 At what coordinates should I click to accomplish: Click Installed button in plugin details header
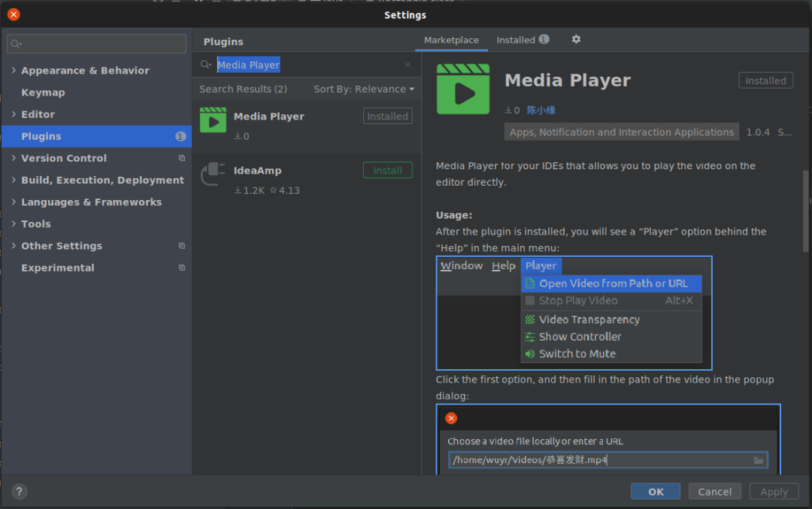[765, 80]
